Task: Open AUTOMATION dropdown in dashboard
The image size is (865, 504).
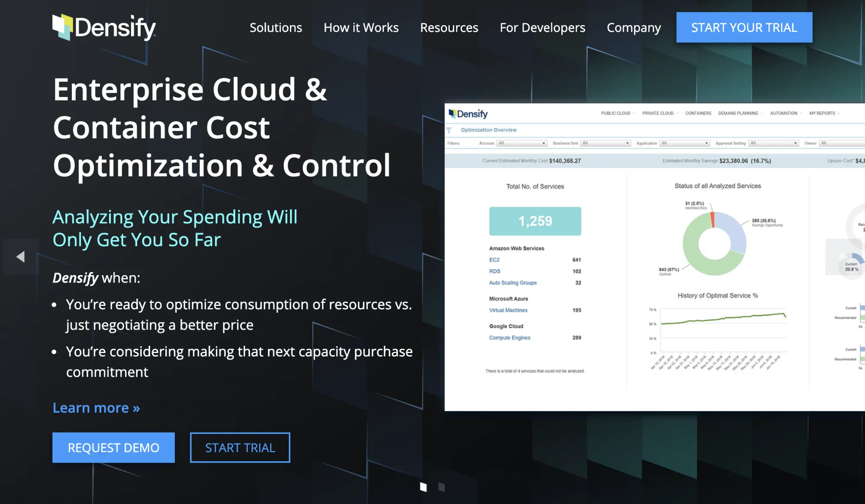Action: (786, 113)
